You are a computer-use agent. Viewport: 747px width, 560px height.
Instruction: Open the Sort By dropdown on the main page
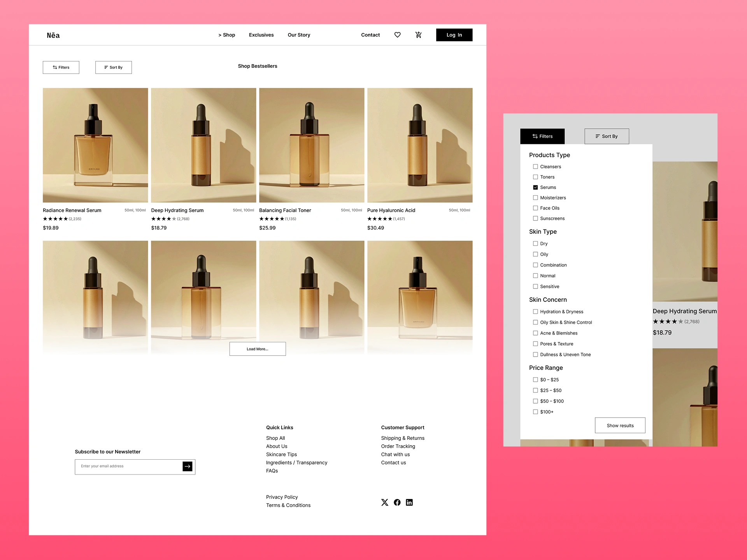114,67
